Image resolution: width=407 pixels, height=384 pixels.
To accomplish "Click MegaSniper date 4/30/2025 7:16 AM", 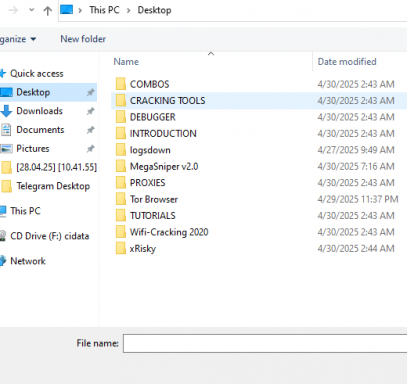I will coord(356,166).
